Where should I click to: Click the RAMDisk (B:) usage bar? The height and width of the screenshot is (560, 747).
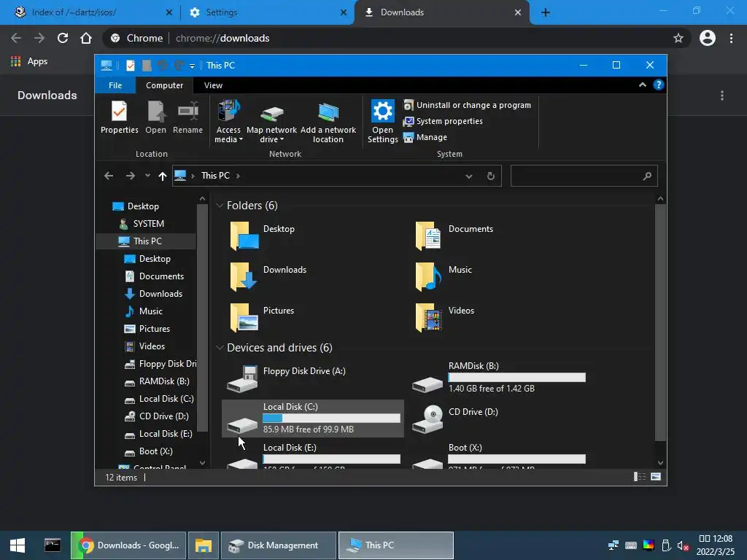[x=516, y=378]
